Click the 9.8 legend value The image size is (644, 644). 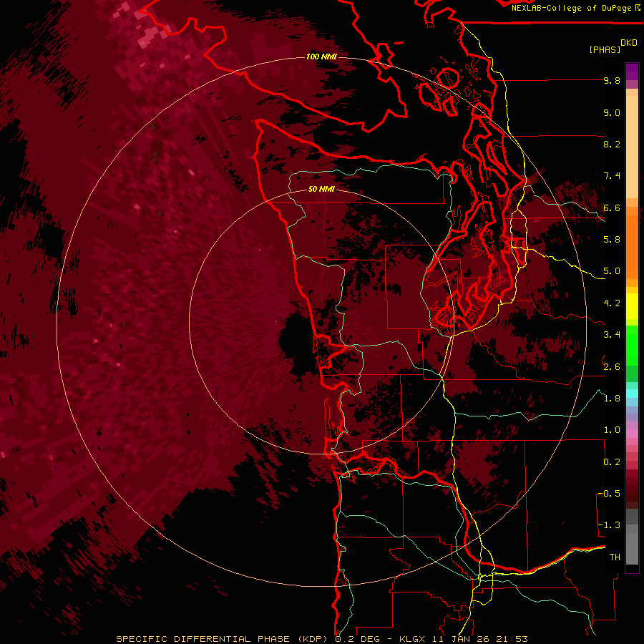[x=612, y=81]
